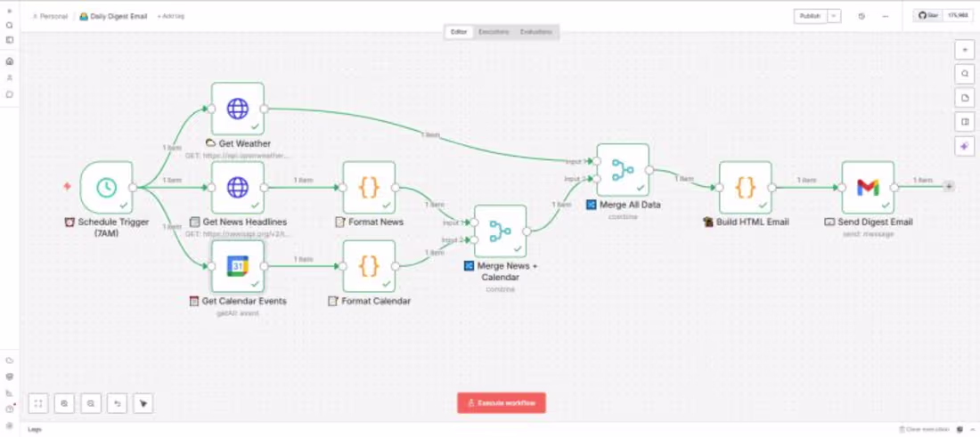The image size is (980, 437).
Task: Click the Format Calendar label
Action: click(370, 301)
